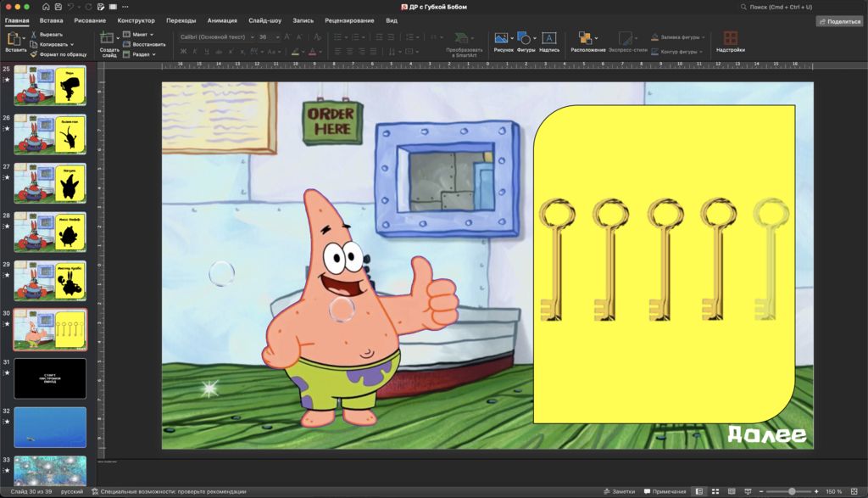Click the Quick Styles (Экспресс-стили) icon
This screenshot has height=498, width=868.
tap(625, 37)
